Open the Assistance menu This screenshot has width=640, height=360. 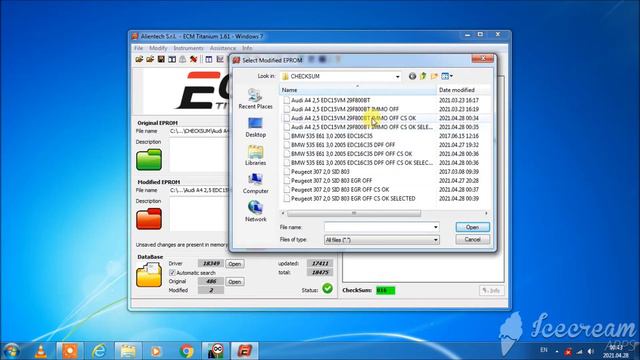(x=223, y=48)
